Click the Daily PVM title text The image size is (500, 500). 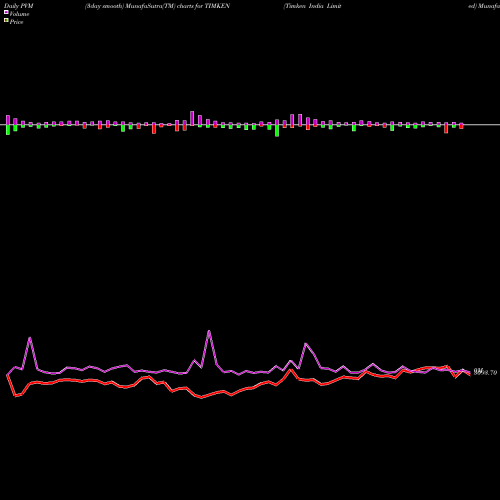tap(19, 6)
